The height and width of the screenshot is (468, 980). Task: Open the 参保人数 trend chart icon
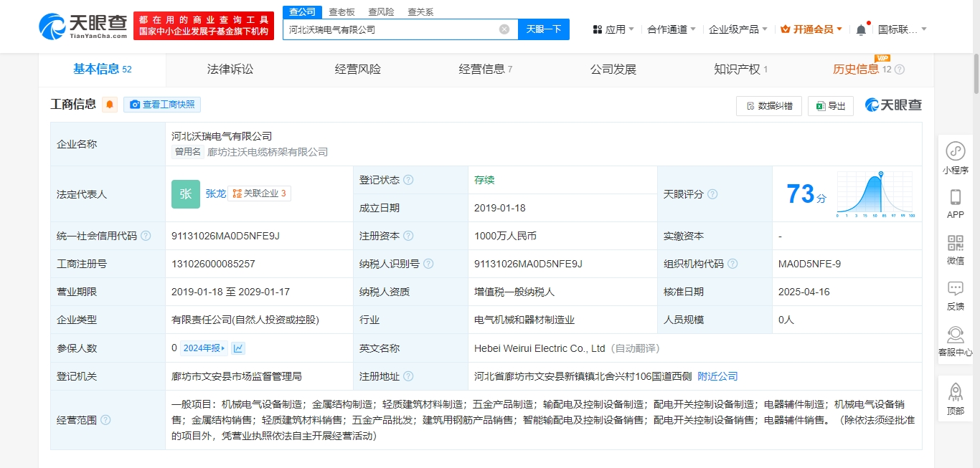pyautogui.click(x=238, y=348)
